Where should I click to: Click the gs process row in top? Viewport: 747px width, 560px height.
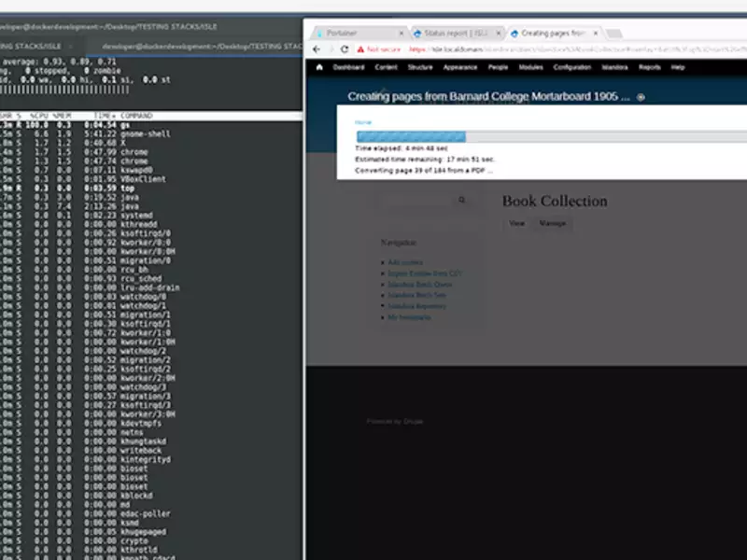pyautogui.click(x=151, y=125)
